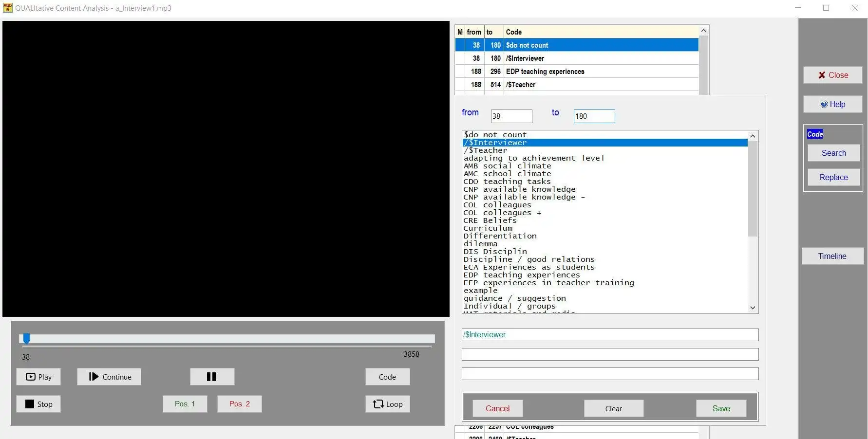The height and width of the screenshot is (439, 868).
Task: Select 'Curriculum' code
Action: click(605, 228)
